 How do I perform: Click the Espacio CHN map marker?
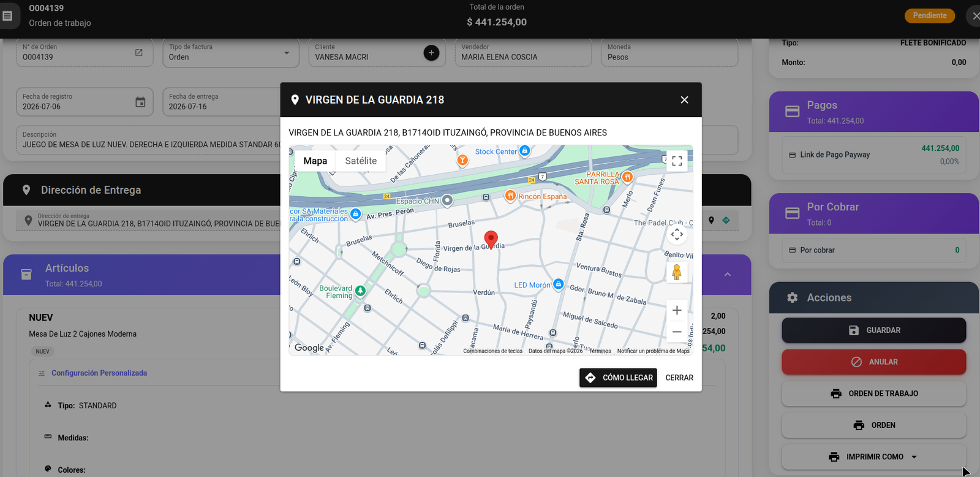[448, 200]
